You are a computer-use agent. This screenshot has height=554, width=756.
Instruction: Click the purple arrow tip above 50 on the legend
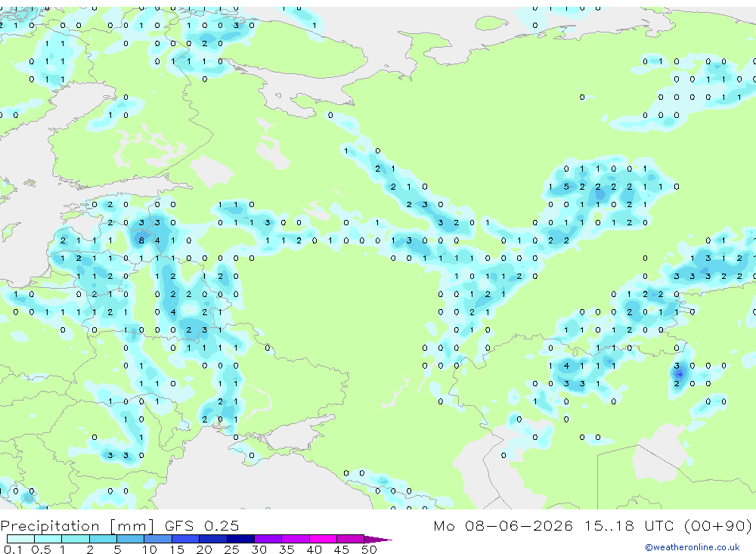pyautogui.click(x=377, y=540)
